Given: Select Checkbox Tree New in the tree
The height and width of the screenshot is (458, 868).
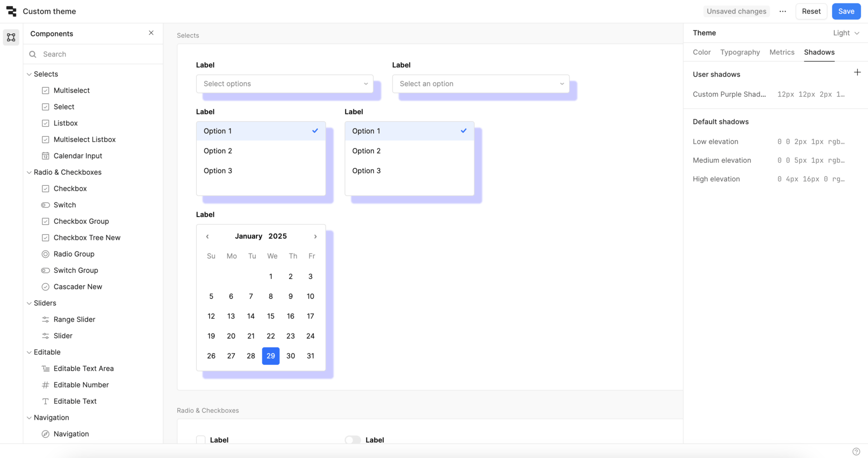Looking at the screenshot, I should coord(87,237).
